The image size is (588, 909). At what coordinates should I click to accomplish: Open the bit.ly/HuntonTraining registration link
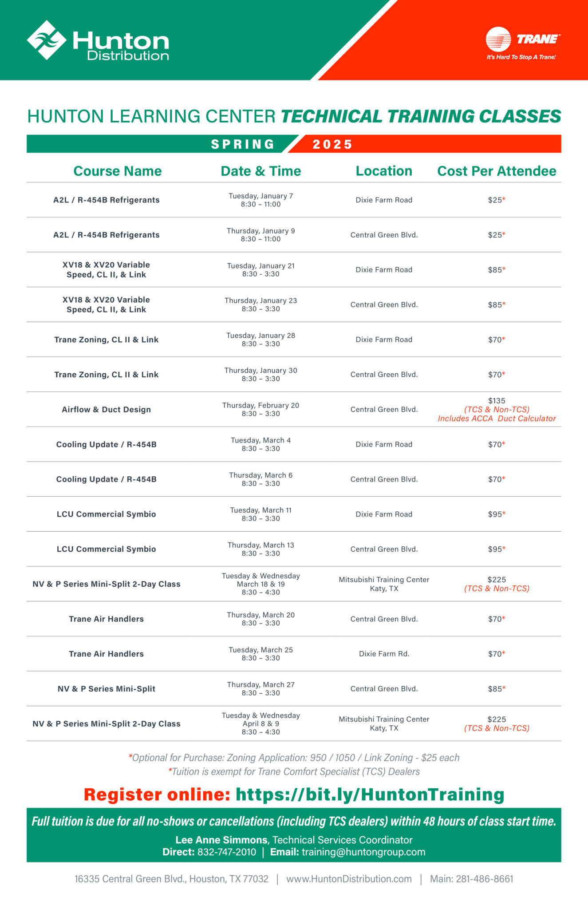tap(370, 794)
